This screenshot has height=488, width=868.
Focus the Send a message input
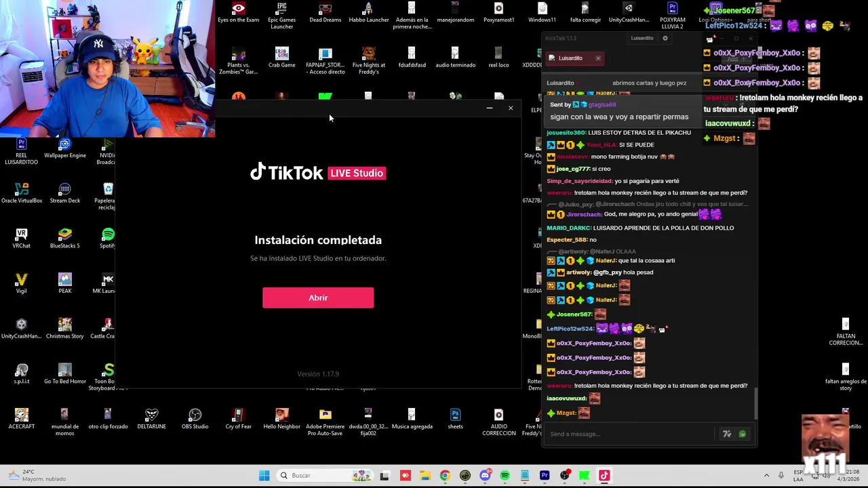pyautogui.click(x=631, y=434)
